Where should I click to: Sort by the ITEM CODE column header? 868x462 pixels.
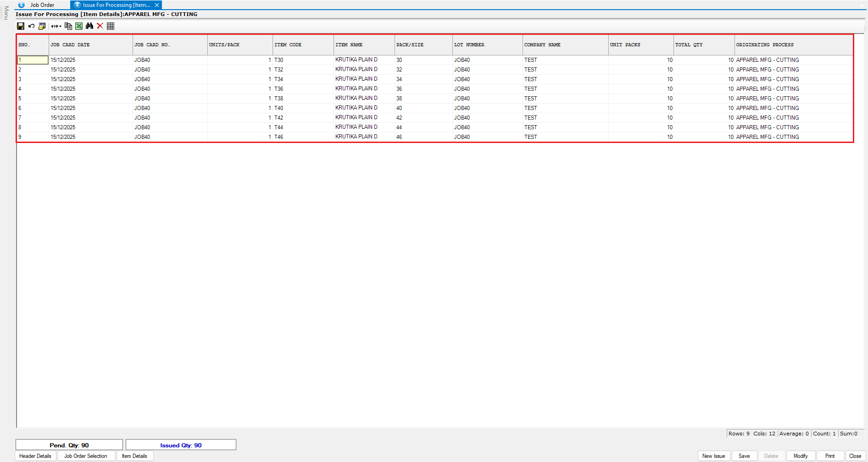(x=288, y=45)
